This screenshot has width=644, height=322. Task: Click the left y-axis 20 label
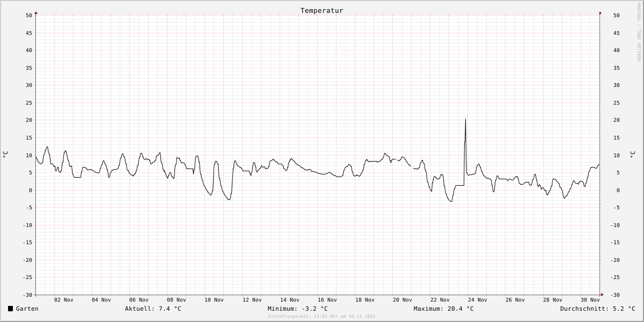point(29,120)
